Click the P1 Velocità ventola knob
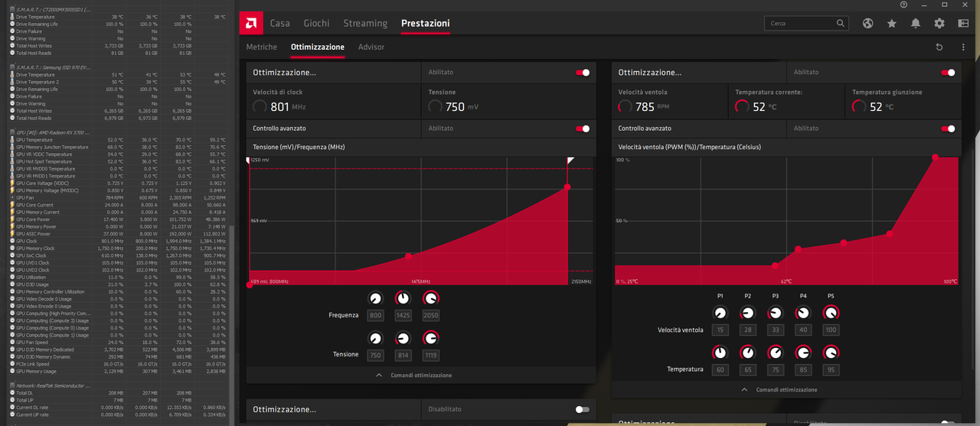This screenshot has width=980, height=426. (x=720, y=313)
